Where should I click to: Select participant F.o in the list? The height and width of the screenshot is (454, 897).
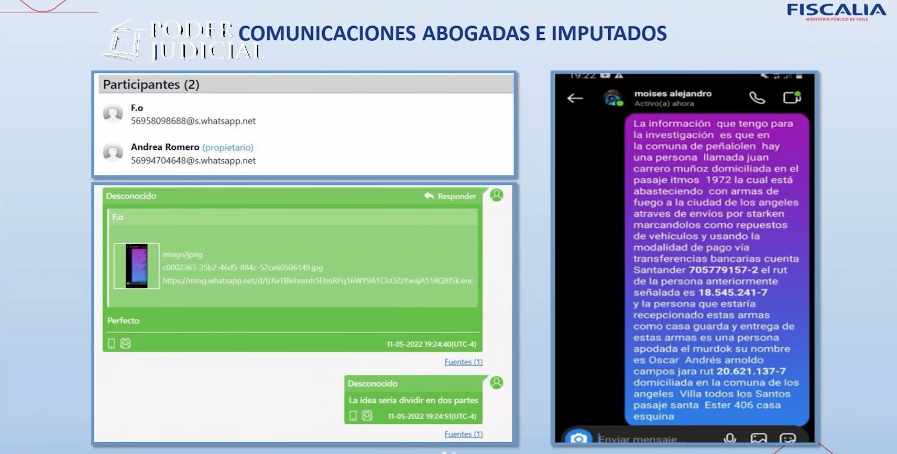(x=137, y=108)
